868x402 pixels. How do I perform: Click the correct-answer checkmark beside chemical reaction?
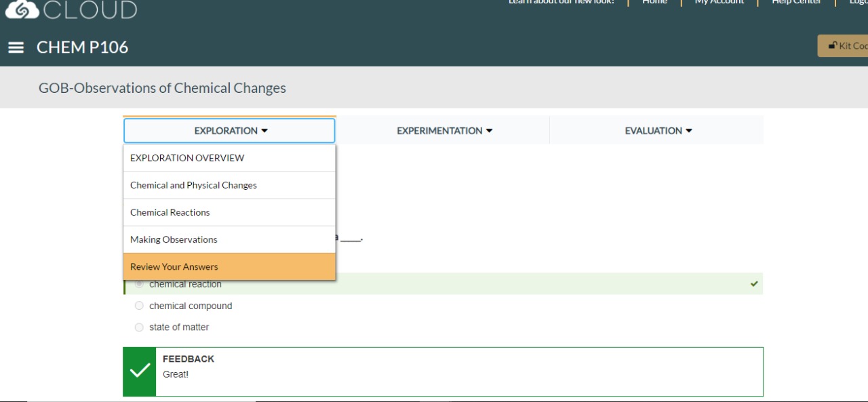tap(754, 284)
